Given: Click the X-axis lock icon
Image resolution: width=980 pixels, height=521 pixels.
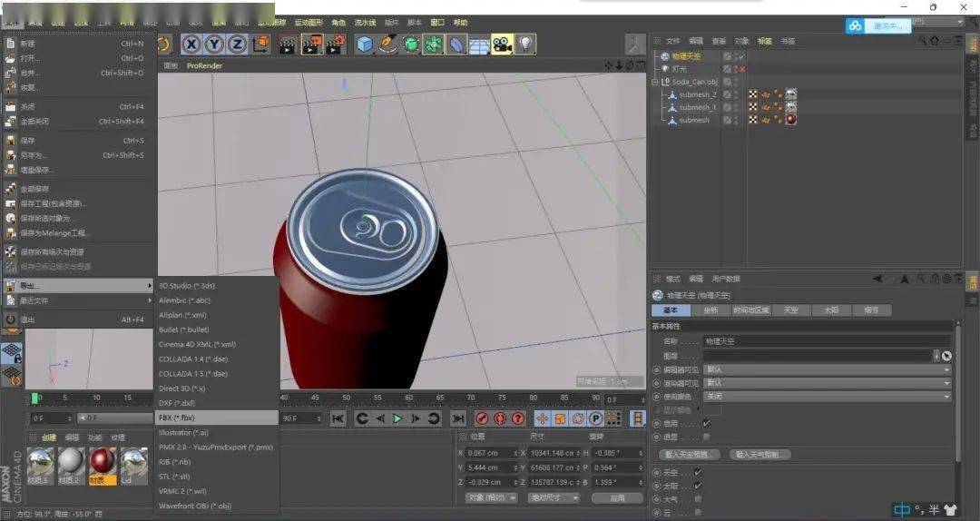Looking at the screenshot, I should [191, 44].
